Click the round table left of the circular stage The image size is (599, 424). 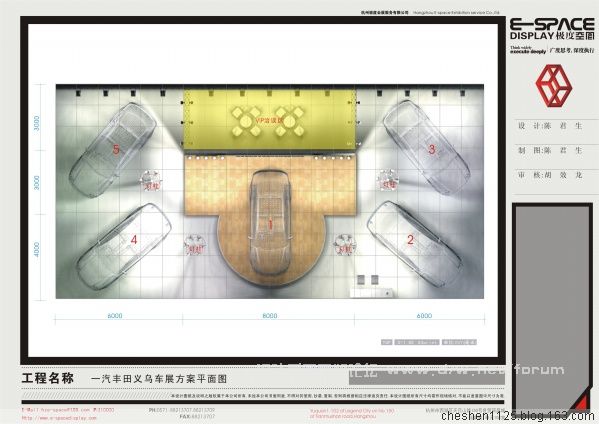195,245
